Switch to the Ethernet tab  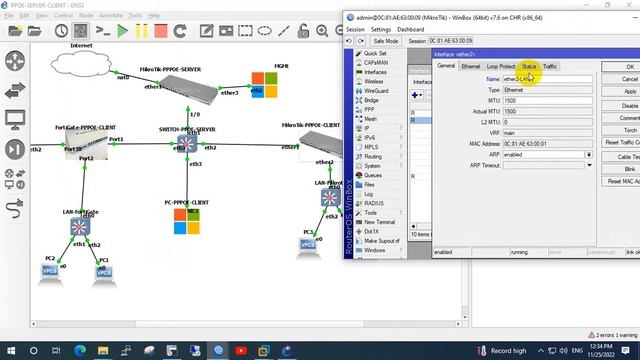[x=471, y=67]
